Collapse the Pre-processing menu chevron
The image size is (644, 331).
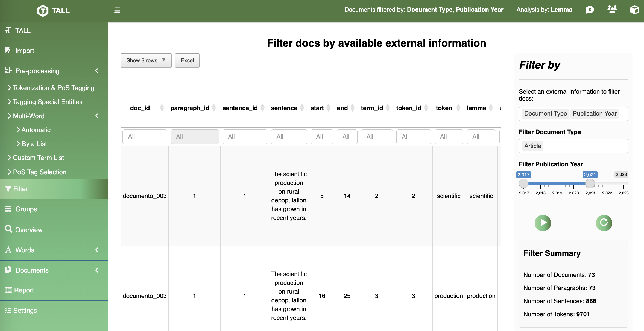pos(97,71)
